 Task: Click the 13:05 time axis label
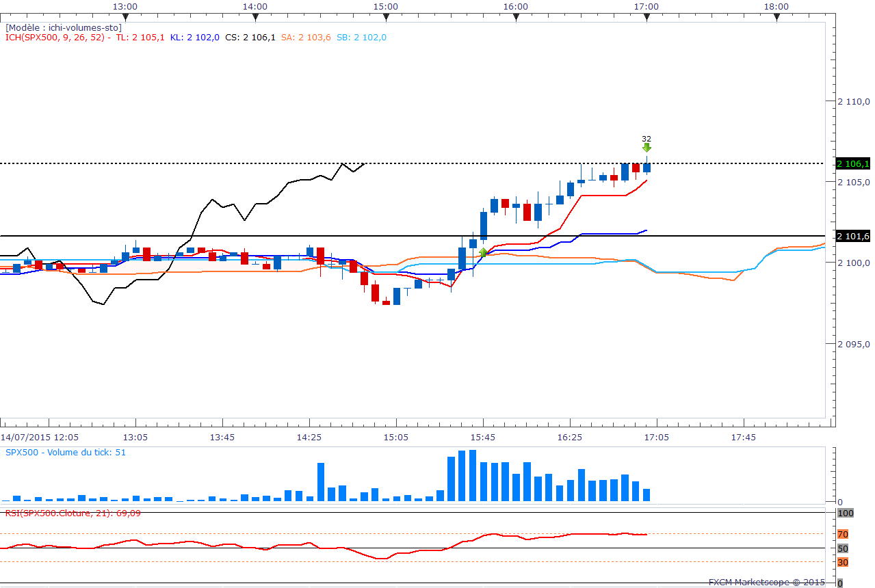[x=135, y=437]
